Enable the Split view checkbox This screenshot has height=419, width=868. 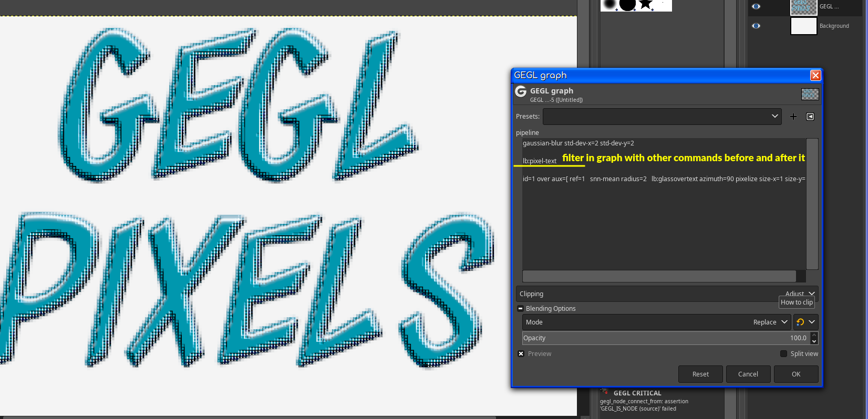783,354
